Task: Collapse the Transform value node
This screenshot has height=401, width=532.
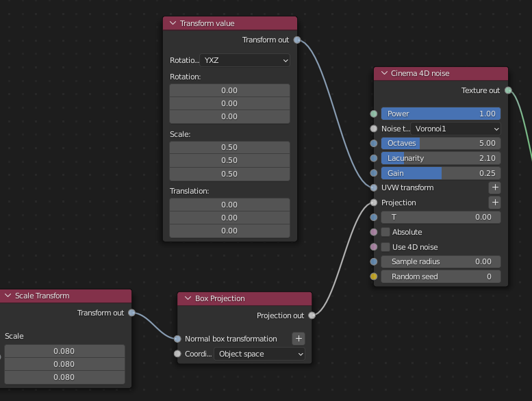Action: pos(173,23)
